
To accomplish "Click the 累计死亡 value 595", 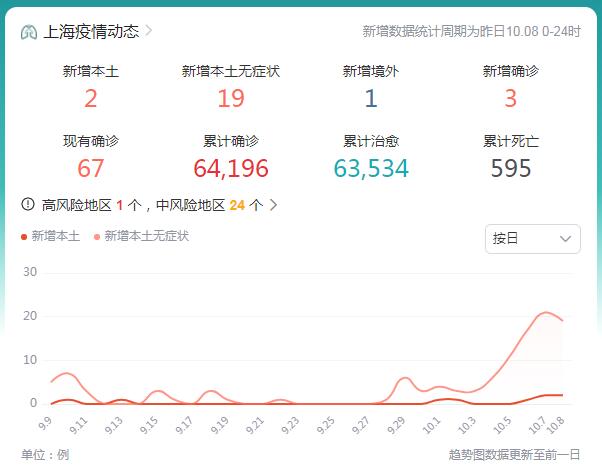I will point(511,168).
